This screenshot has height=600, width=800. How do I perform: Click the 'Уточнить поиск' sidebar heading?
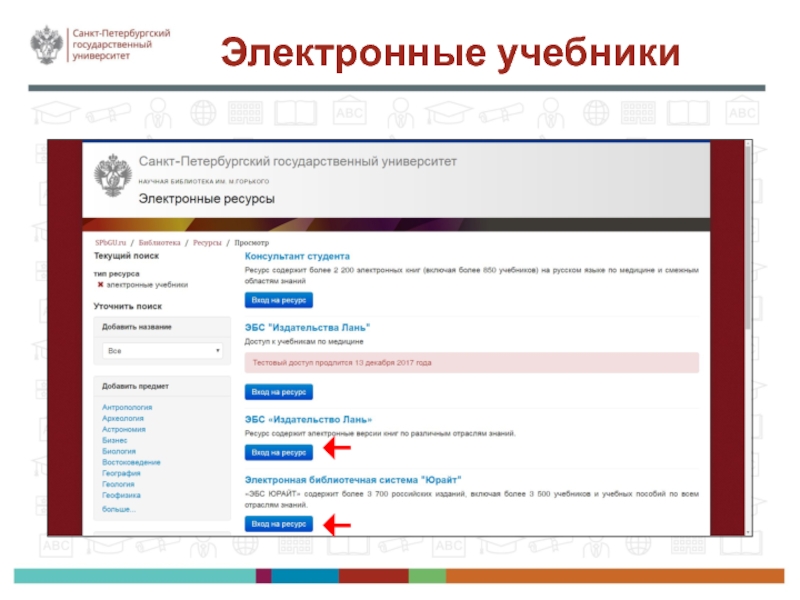click(128, 306)
